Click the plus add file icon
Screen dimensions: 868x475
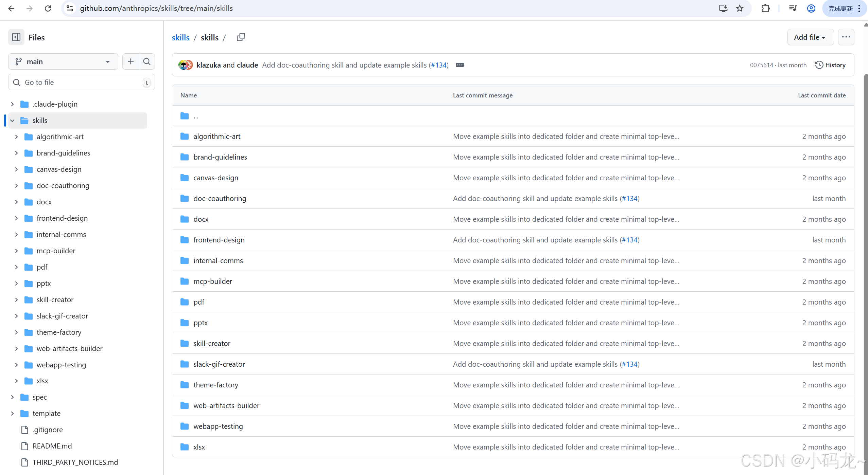coord(131,61)
